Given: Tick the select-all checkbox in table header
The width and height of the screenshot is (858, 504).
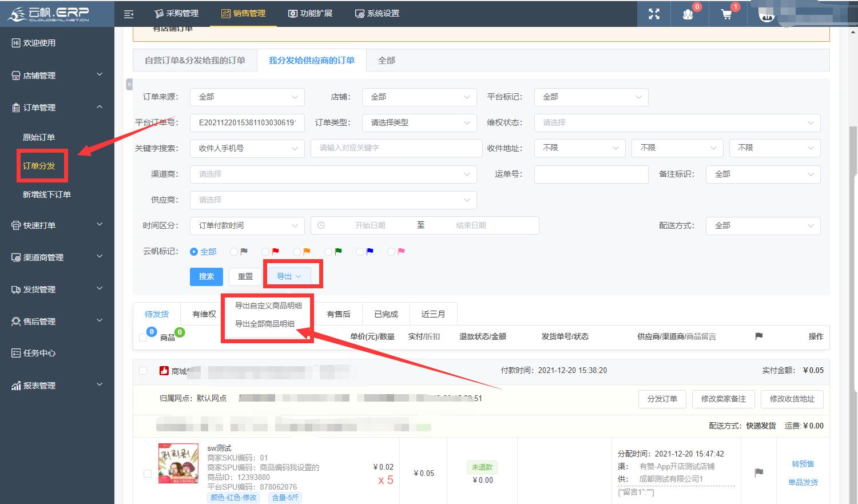Looking at the screenshot, I should coord(143,338).
